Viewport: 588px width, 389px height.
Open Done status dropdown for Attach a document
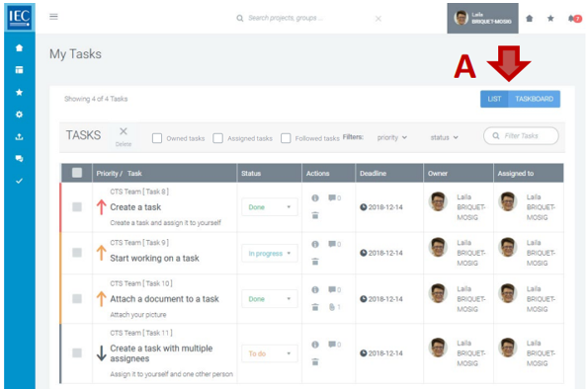point(270,299)
